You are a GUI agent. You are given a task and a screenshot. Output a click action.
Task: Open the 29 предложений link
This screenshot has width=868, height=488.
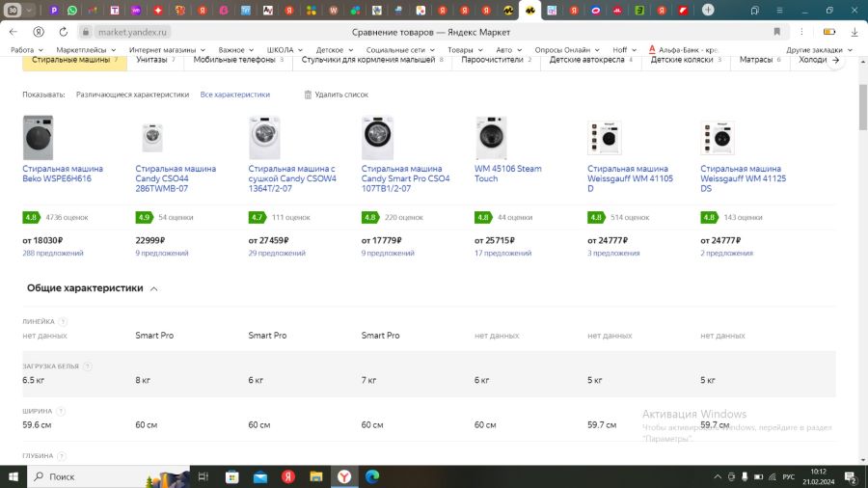click(276, 253)
